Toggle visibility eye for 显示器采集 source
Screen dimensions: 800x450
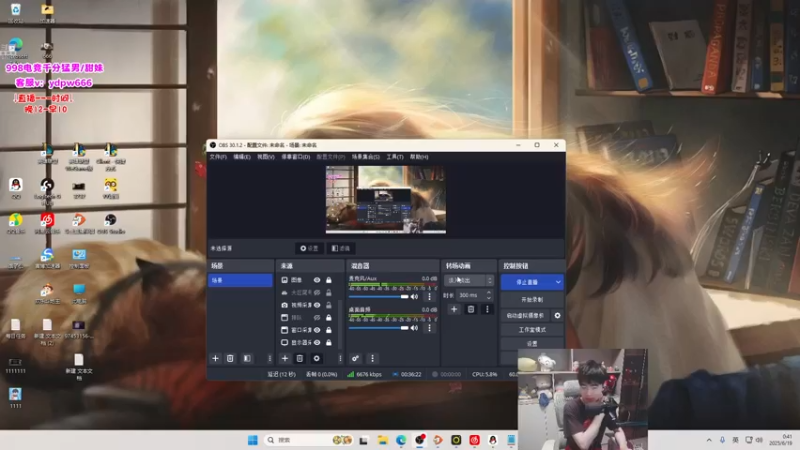317,343
